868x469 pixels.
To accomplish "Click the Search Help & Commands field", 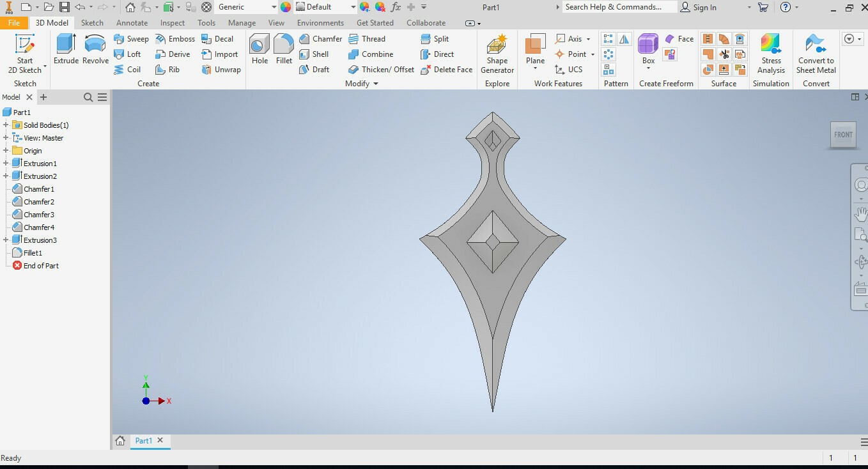I will [x=618, y=7].
